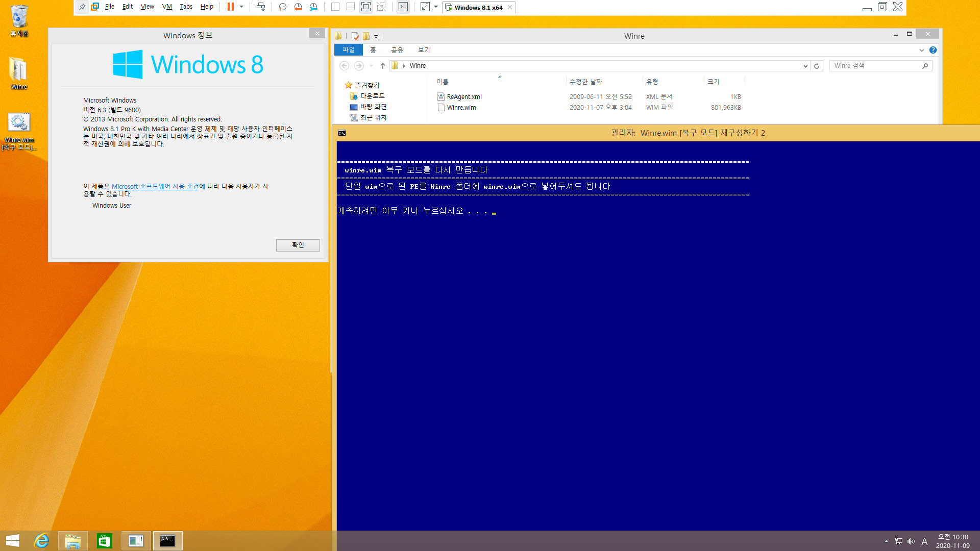The width and height of the screenshot is (980, 551).
Task: Expand the Explorer ribbon with the chevron
Action: (922, 50)
